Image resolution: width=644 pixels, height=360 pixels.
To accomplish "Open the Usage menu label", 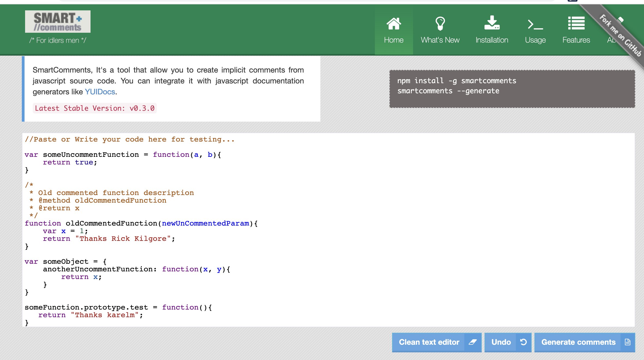I will click(535, 40).
